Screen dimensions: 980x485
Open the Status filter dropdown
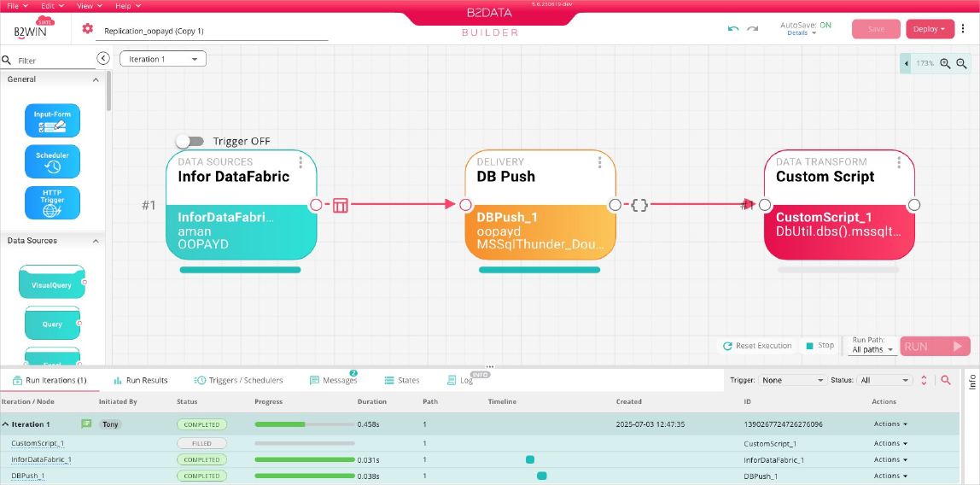[885, 380]
